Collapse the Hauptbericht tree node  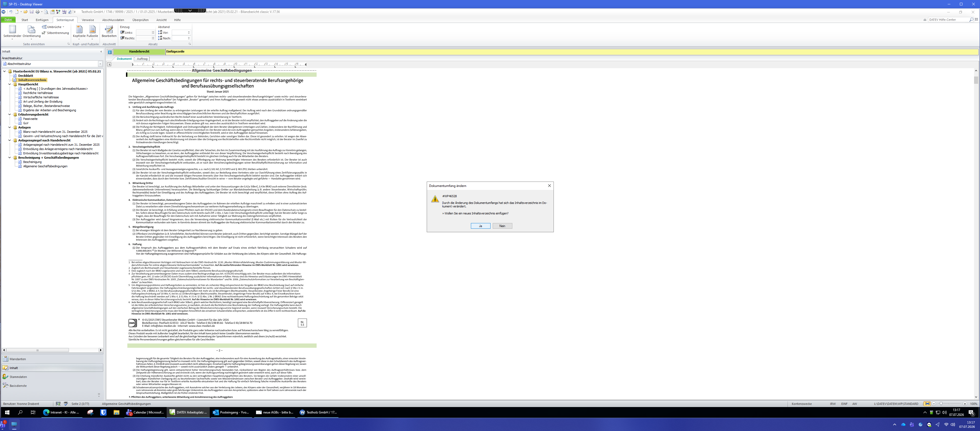click(10, 85)
